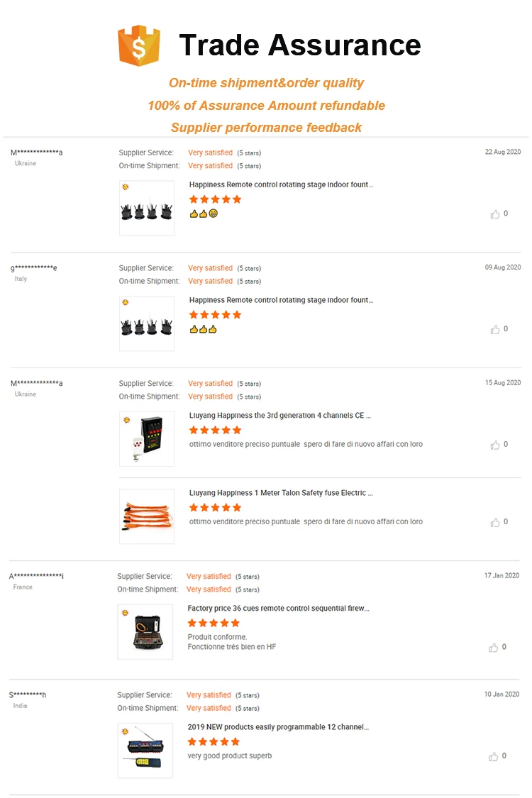The height and width of the screenshot is (798, 532).
Task: Click thumbs-up on the Talon Safety fuse review
Action: tap(495, 523)
